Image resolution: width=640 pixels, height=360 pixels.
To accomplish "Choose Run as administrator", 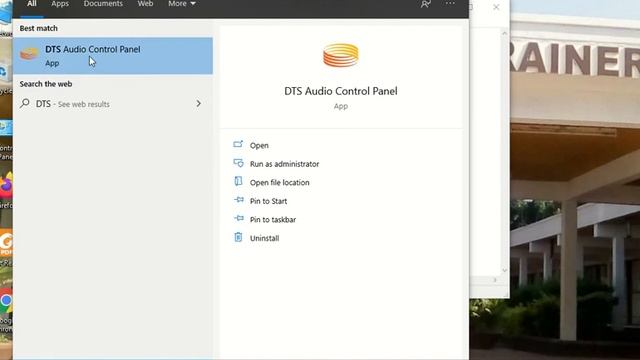I will 284,164.
